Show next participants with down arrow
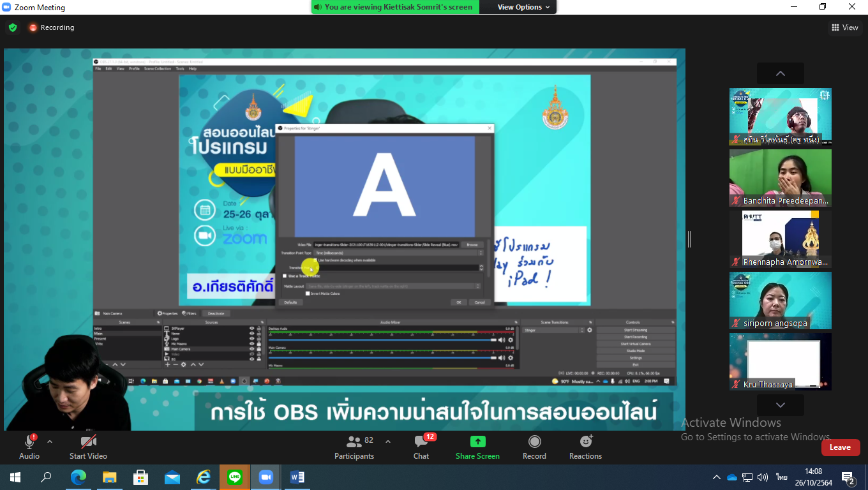This screenshot has width=868, height=490. (x=780, y=405)
